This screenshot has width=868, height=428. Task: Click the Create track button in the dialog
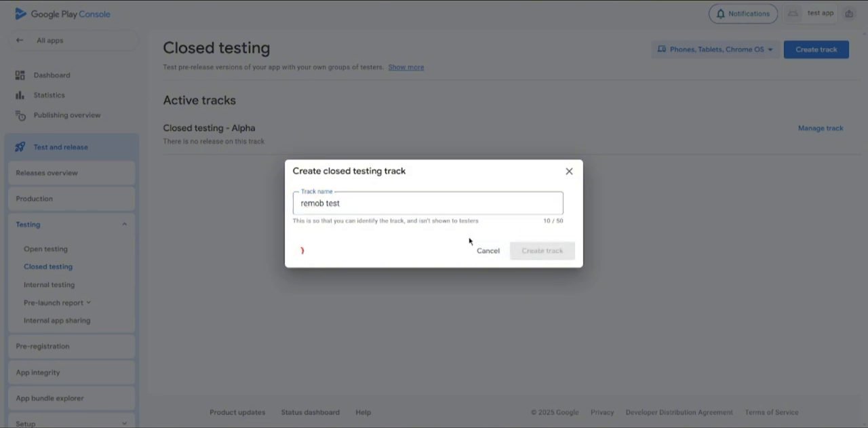tap(542, 251)
